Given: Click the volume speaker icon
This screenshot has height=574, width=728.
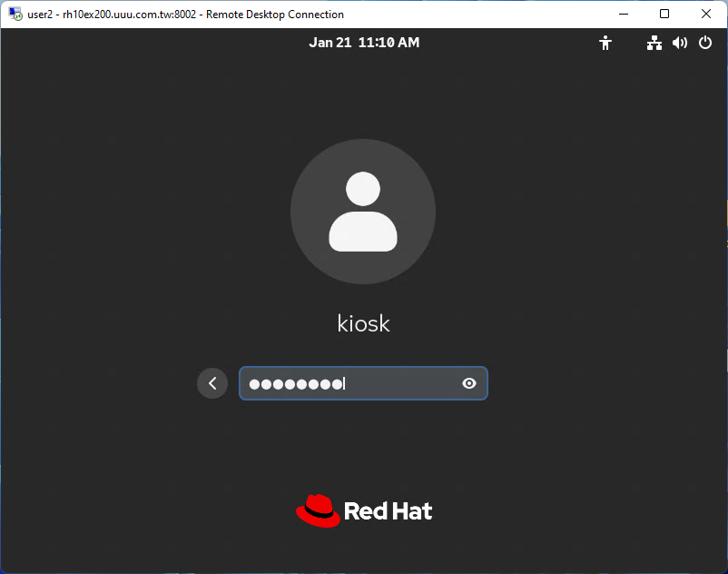Looking at the screenshot, I should pyautogui.click(x=680, y=43).
